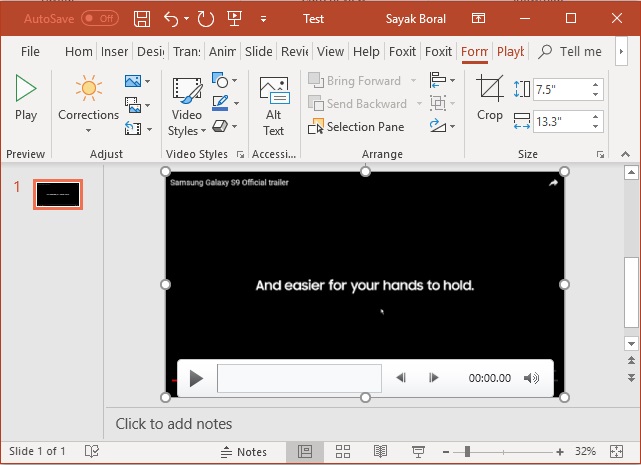
Task: Open Video Border color options
Action: [x=225, y=103]
